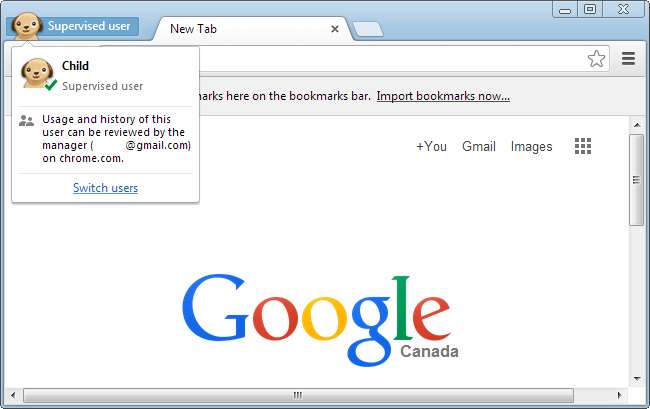Click the puppy avatar in title bar

tap(27, 26)
